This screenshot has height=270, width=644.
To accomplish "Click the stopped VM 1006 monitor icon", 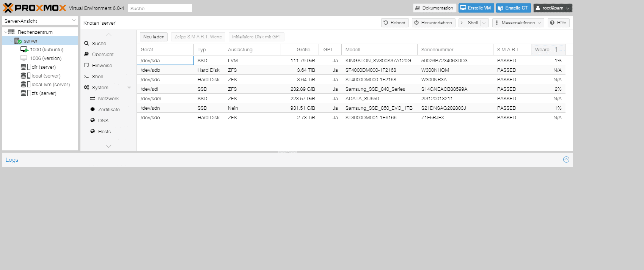I will pyautogui.click(x=24, y=58).
